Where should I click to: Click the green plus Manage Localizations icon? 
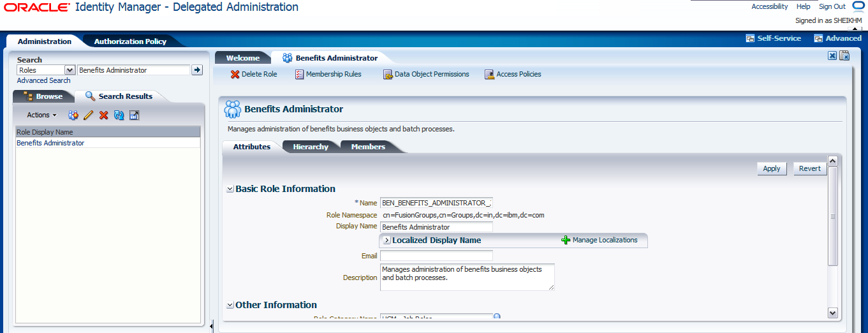566,240
